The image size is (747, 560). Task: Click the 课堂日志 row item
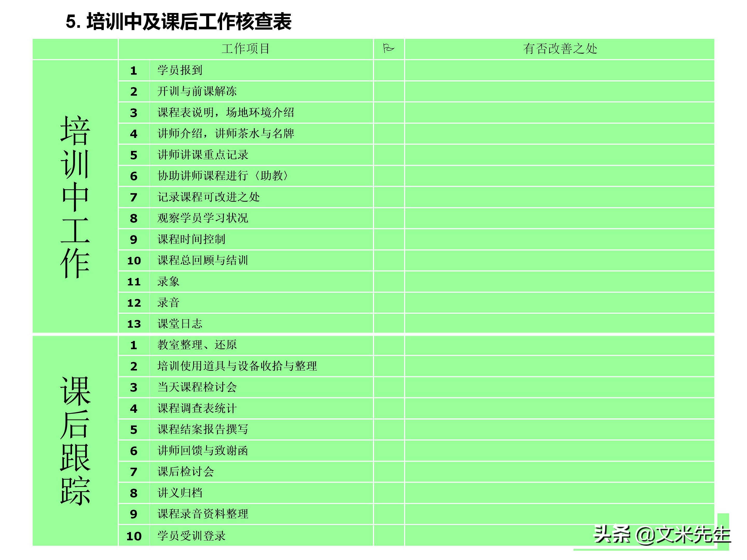[181, 324]
